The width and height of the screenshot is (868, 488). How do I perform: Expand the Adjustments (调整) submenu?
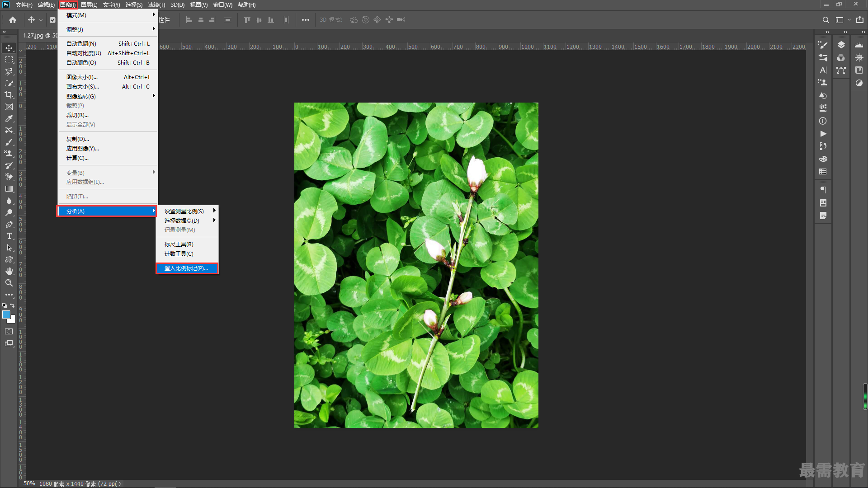[108, 29]
